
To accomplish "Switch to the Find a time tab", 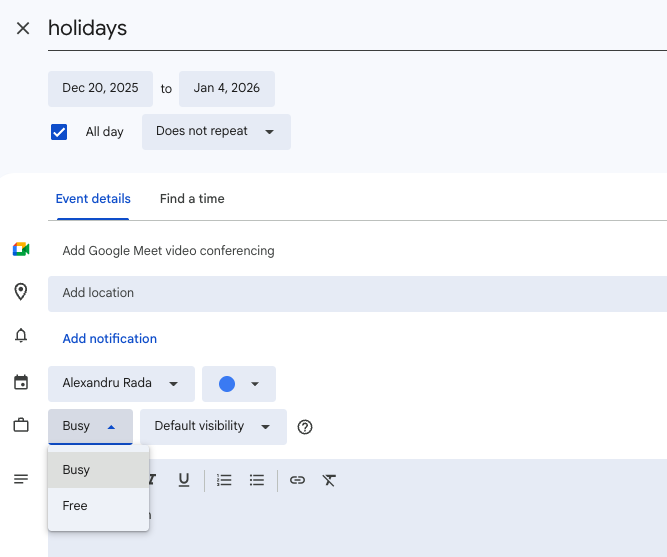I will tap(192, 199).
